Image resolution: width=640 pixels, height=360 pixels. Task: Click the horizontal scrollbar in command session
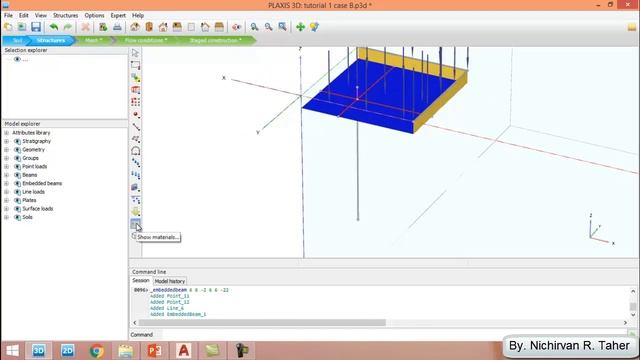pos(262,323)
